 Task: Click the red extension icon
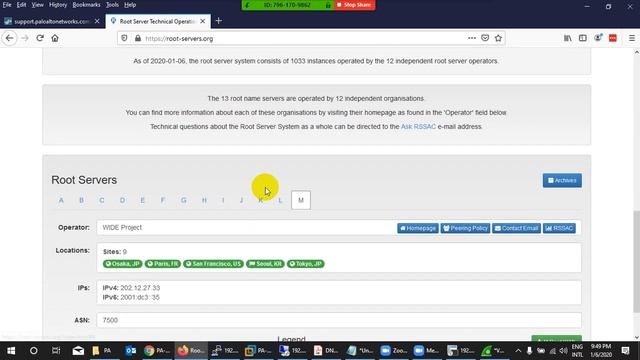coord(613,38)
